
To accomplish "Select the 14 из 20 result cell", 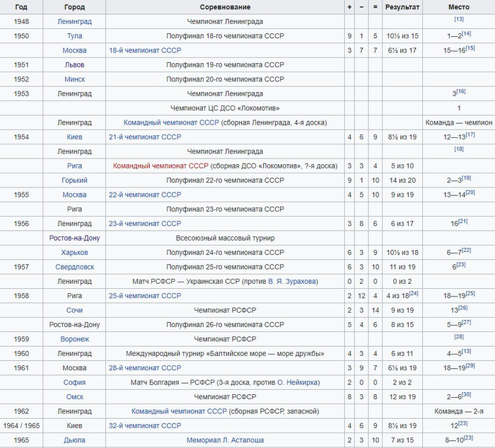I will click(x=402, y=180).
